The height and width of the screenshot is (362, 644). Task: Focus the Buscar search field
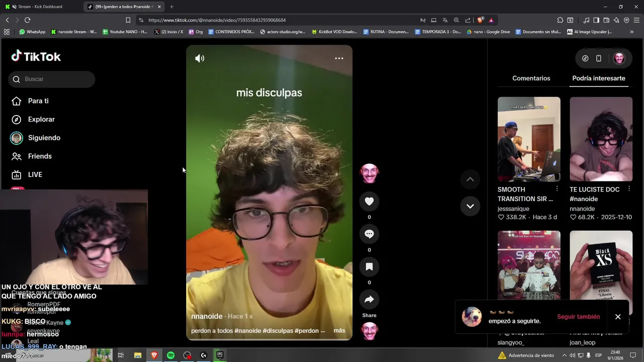(51, 79)
